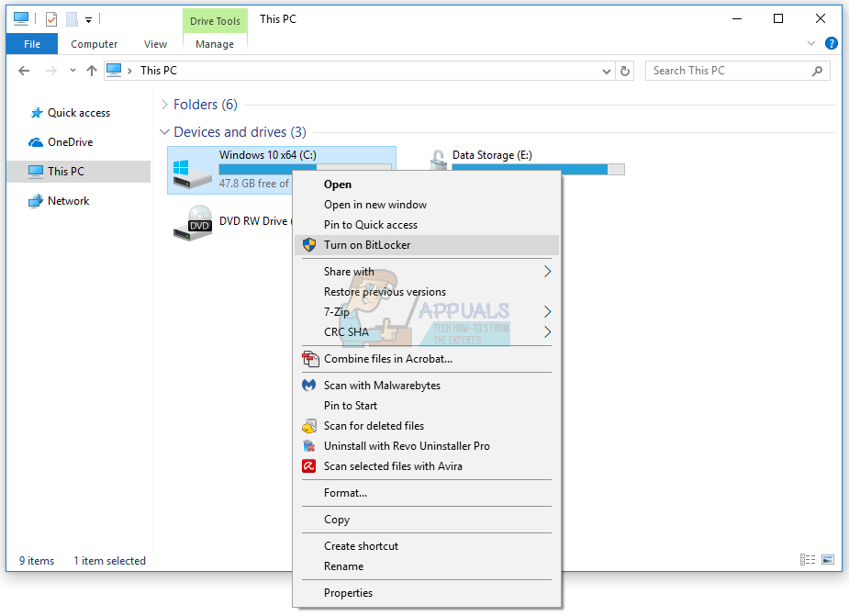Click the Properties quick access toolbar icon
This screenshot has height=616, width=849.
[51, 19]
